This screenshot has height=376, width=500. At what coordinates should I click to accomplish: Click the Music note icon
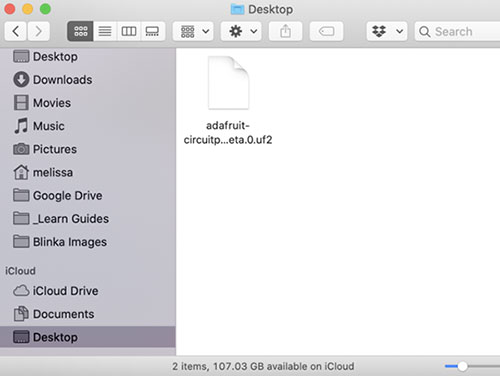coord(21,126)
